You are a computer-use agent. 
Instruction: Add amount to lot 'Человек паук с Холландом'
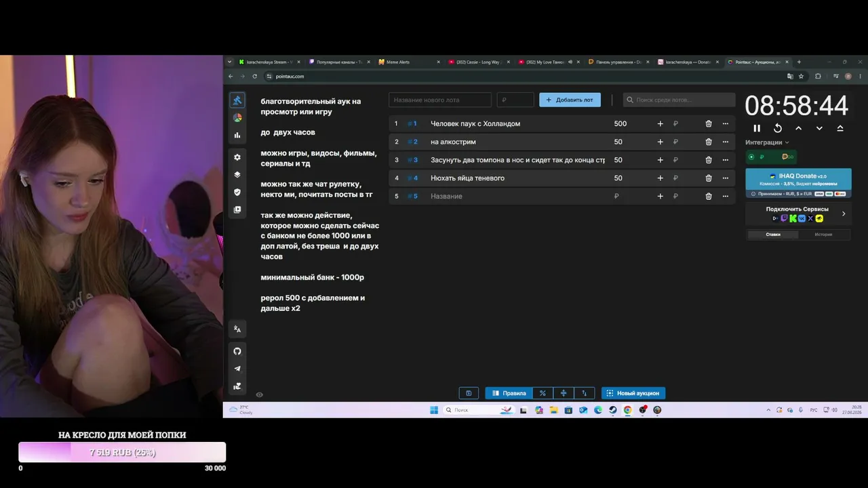660,124
